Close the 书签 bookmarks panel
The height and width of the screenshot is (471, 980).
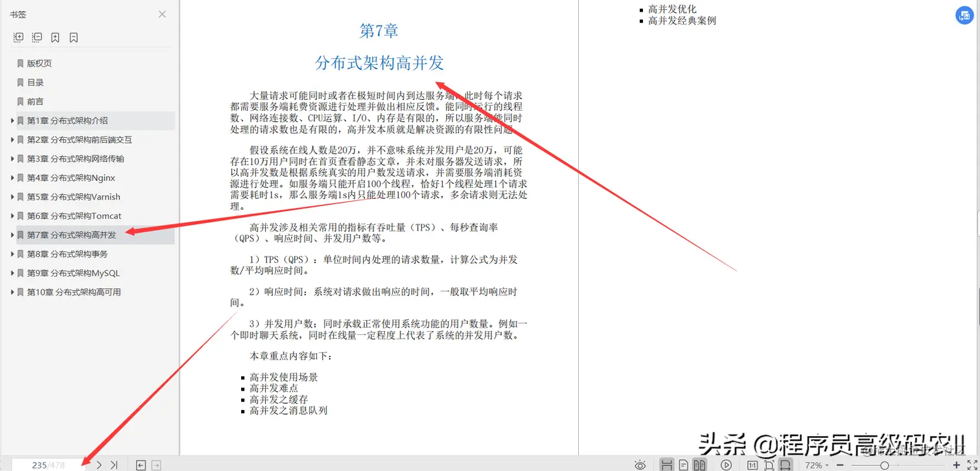pyautogui.click(x=162, y=14)
